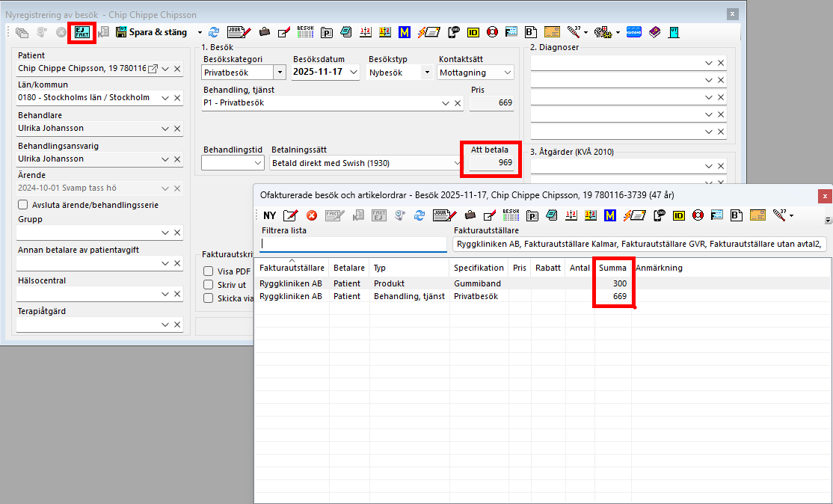
Task: Click the NY button in invoice window
Action: (269, 215)
